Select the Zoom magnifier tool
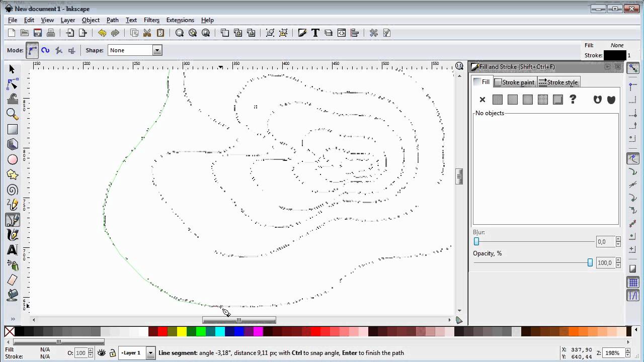The image size is (644, 362). (x=12, y=114)
